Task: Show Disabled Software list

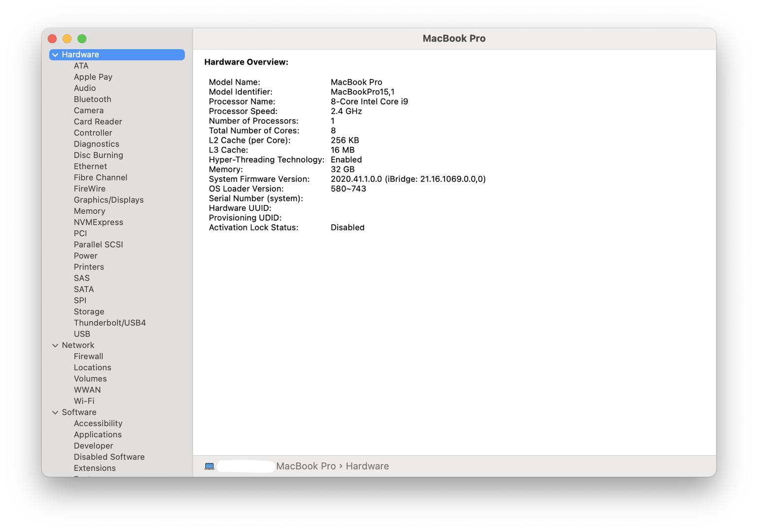Action: coord(109,457)
